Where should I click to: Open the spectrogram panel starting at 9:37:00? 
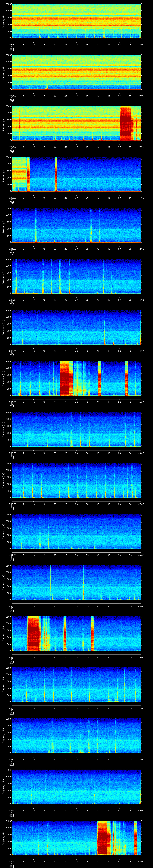coord(77,21)
